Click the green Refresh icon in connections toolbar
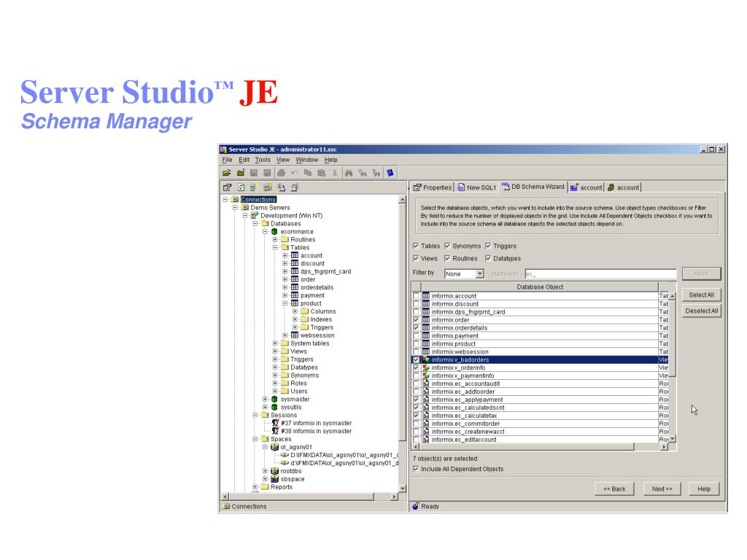The image size is (747, 560). (241, 187)
